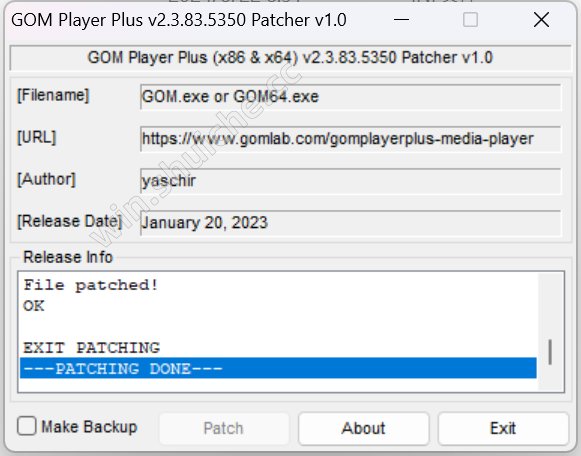
Task: Click the 'EXIT PATCHING' log line
Action: tap(92, 347)
